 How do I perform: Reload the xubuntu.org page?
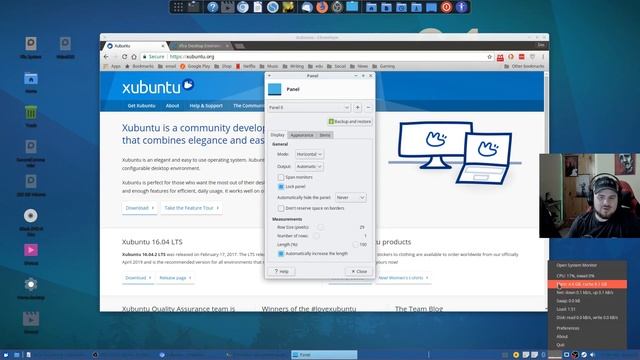(124, 57)
